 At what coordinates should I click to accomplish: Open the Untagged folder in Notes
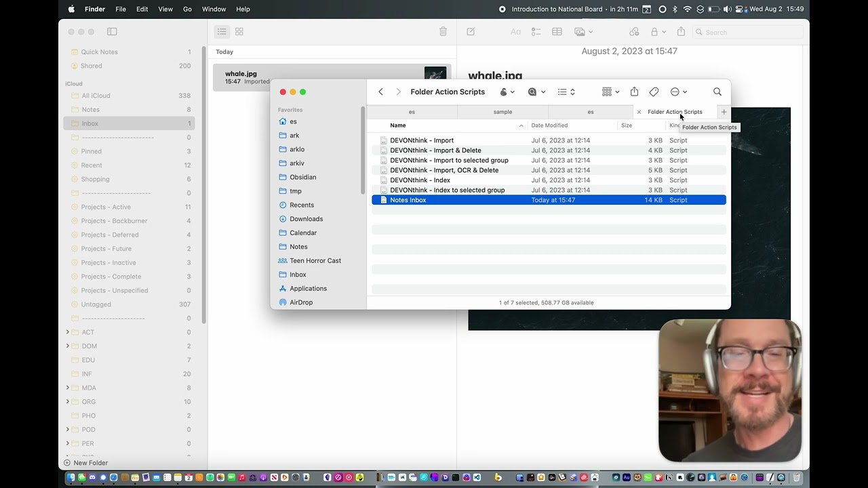130,304
